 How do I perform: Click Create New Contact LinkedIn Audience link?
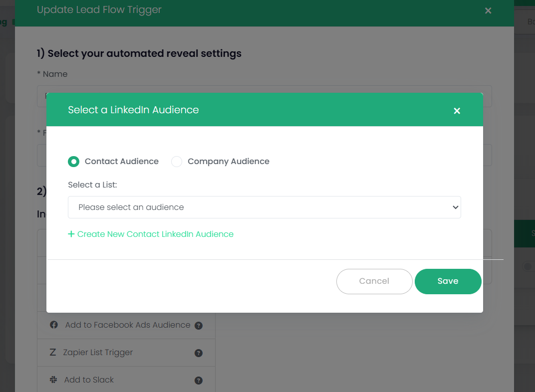click(x=155, y=234)
